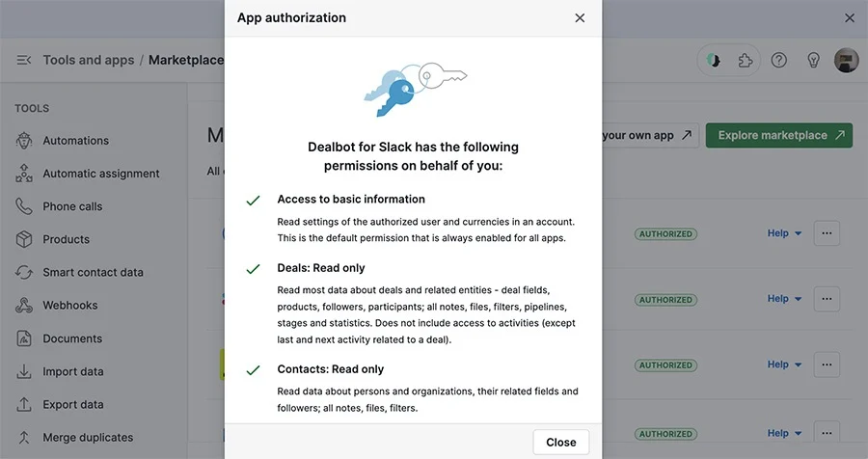Click the user profile avatar
The height and width of the screenshot is (459, 868).
click(847, 60)
